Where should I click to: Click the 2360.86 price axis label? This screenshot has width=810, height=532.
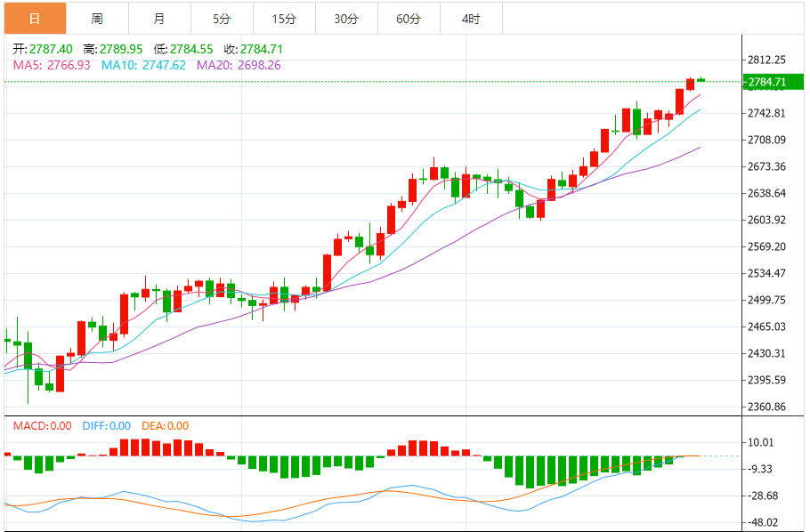[x=766, y=407]
